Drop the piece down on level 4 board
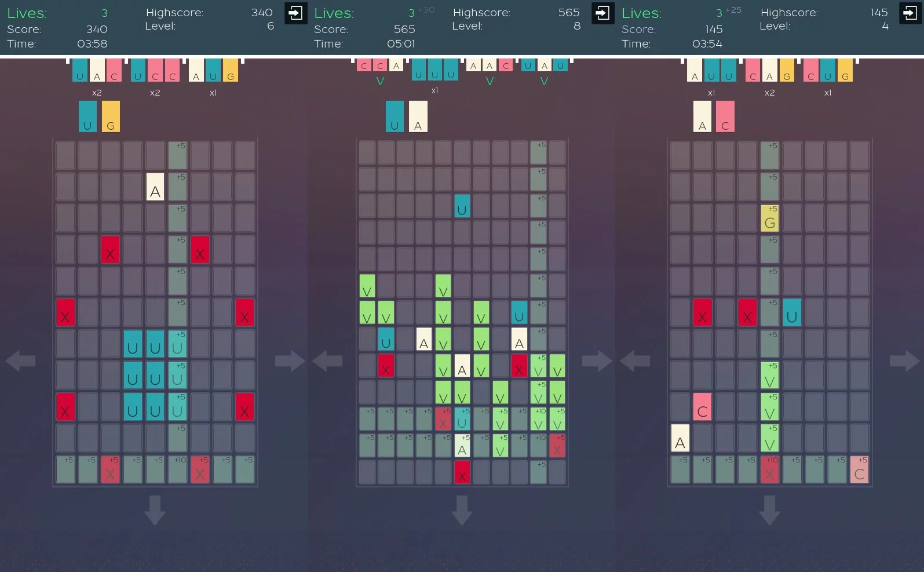Viewport: 924px width, 572px height. pos(769,510)
